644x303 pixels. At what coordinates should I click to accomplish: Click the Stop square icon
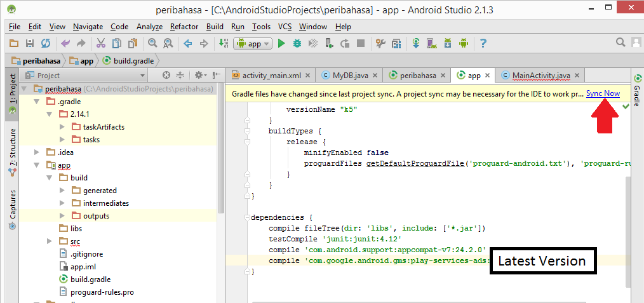click(361, 43)
